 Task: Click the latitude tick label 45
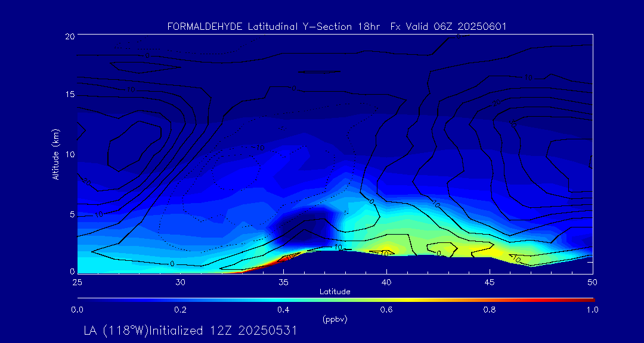tap(490, 281)
